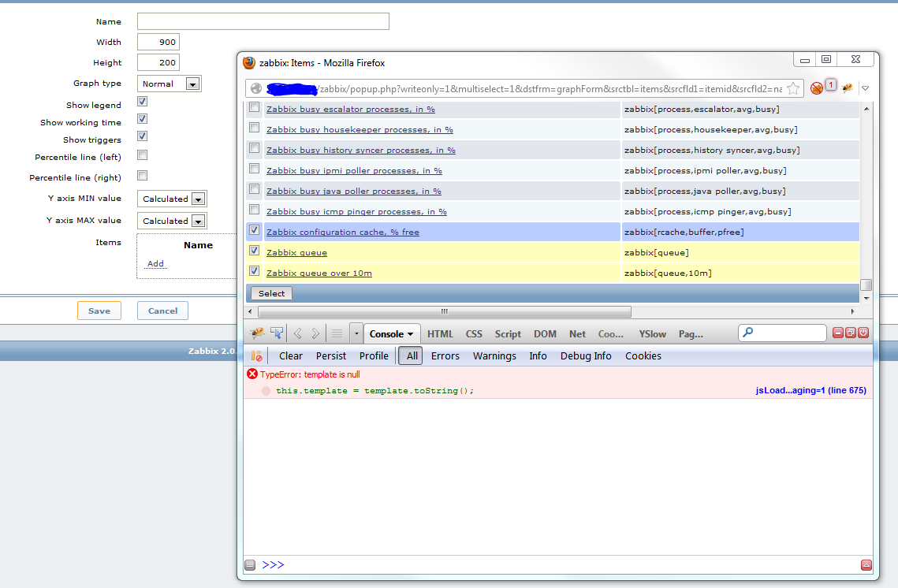This screenshot has height=588, width=898.
Task: Open the Y axis MAX value dropdown
Action: pyautogui.click(x=172, y=221)
